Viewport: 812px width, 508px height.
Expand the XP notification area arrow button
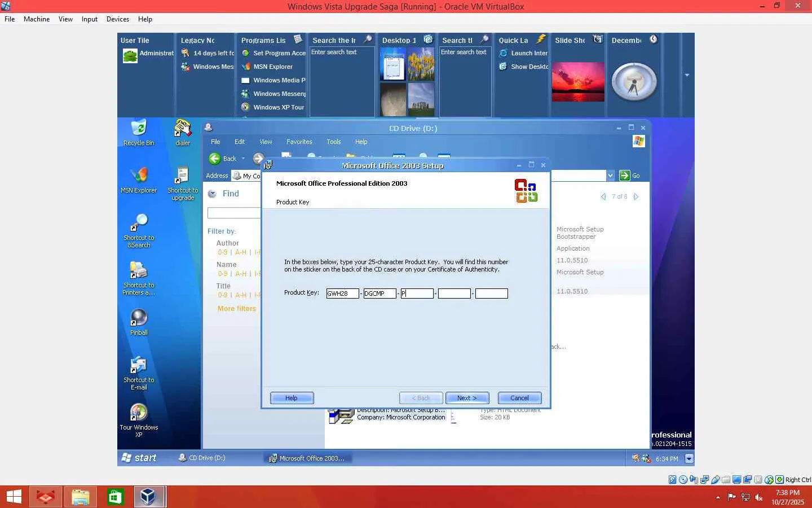(x=689, y=459)
